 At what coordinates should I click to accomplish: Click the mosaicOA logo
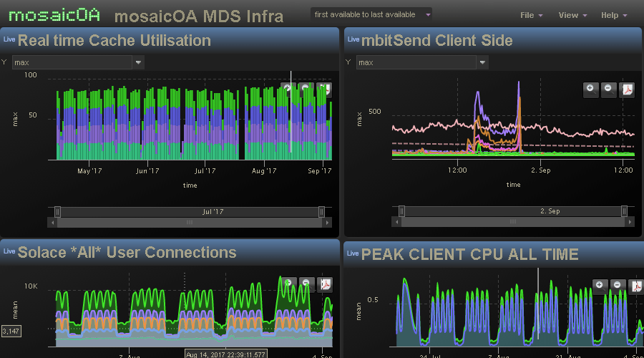click(54, 15)
